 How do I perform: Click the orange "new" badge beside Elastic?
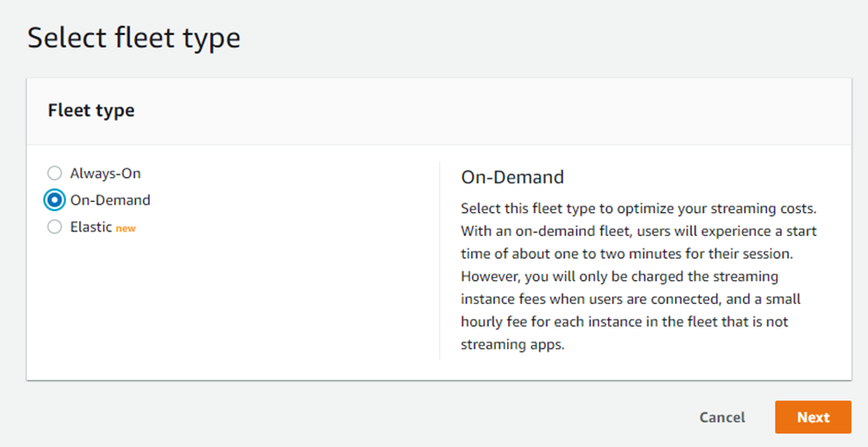tap(125, 229)
